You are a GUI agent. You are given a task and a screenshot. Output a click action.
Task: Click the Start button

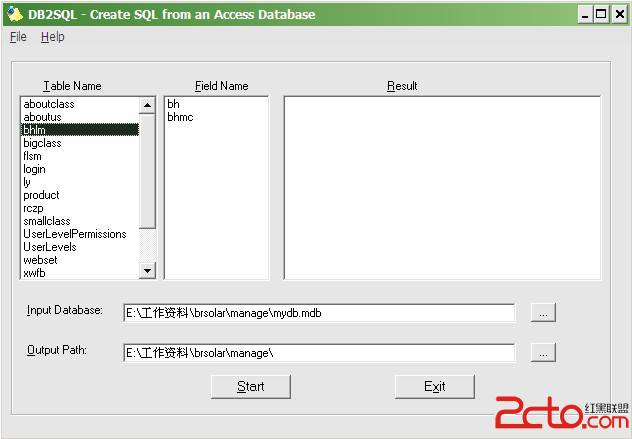tap(251, 387)
